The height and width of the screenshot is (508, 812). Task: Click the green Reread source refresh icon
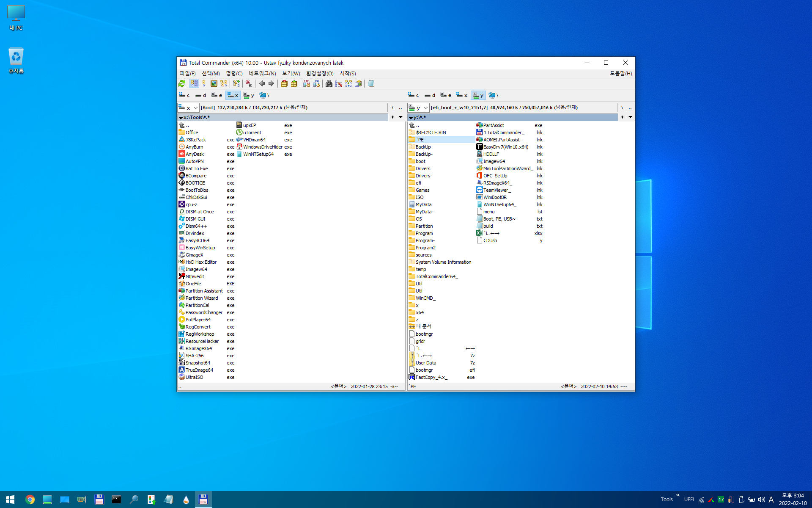tap(182, 84)
